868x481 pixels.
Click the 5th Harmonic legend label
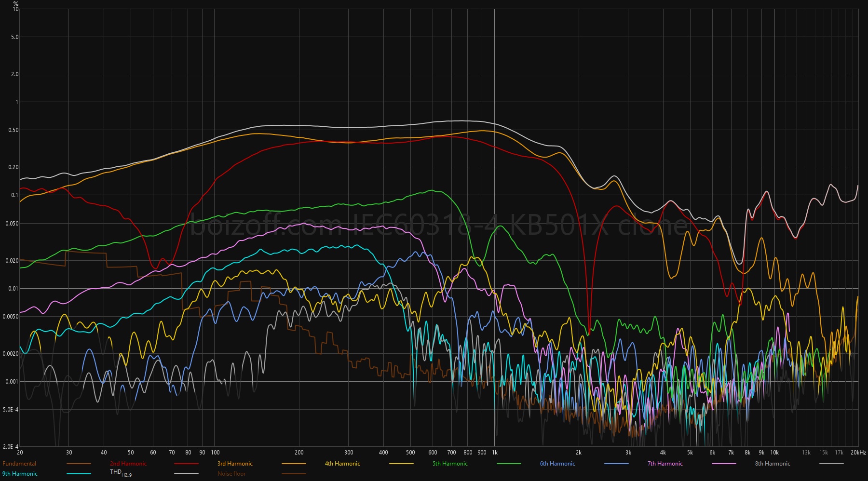(450, 464)
